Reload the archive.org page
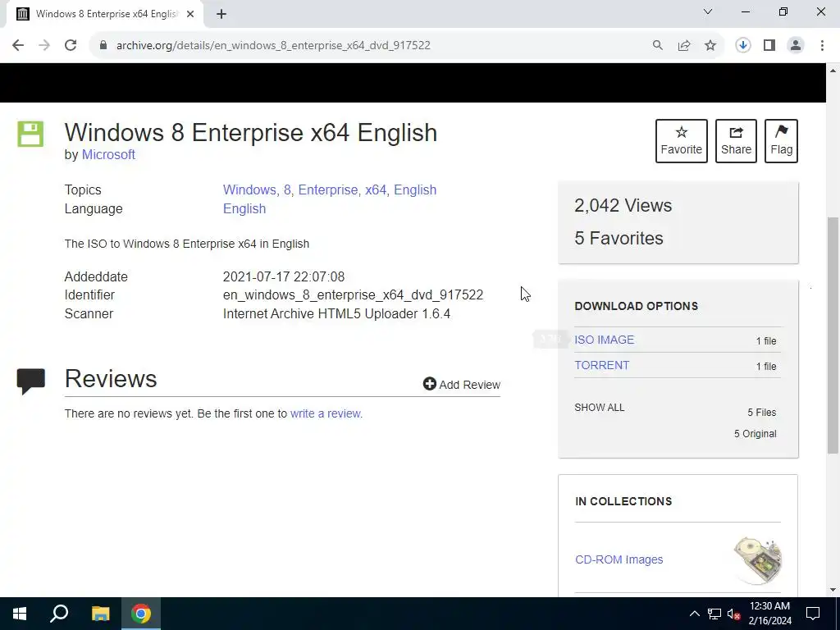Screen dimensions: 840x630 pos(71,46)
